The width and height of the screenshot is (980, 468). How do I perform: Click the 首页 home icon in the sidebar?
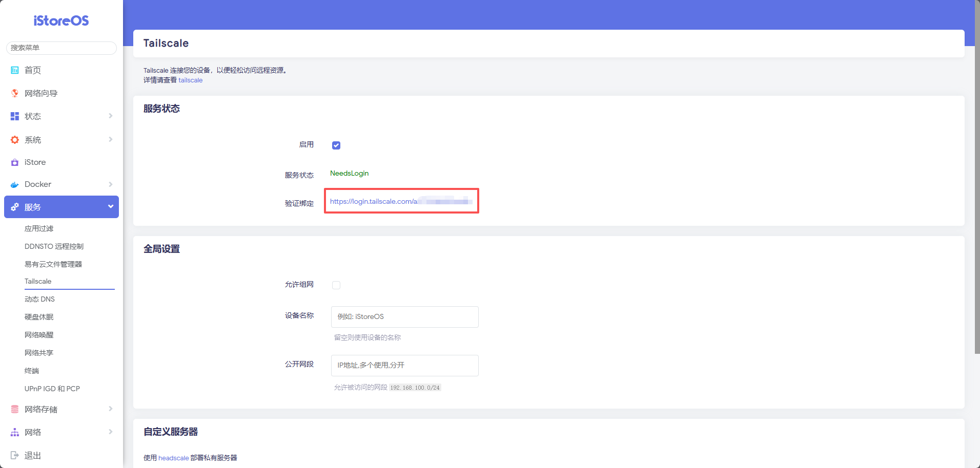click(14, 70)
